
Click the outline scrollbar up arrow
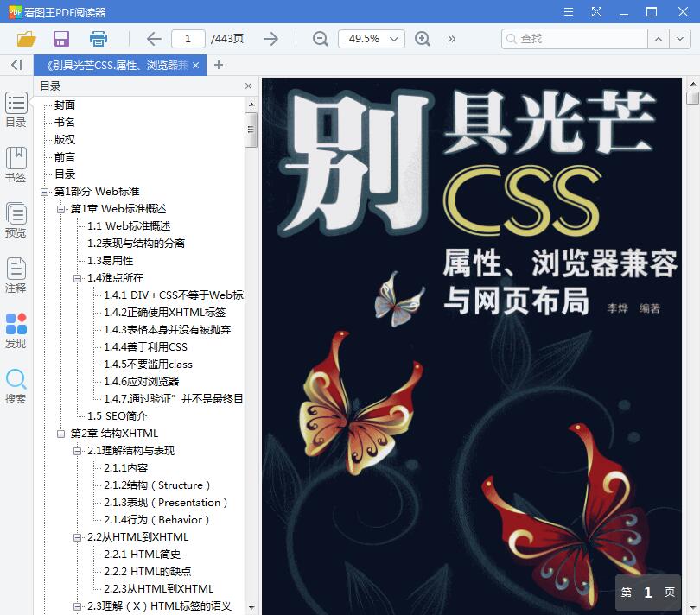pyautogui.click(x=251, y=105)
